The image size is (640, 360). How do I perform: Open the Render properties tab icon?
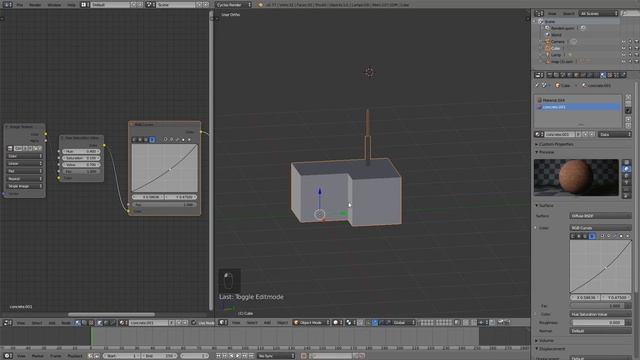[x=549, y=75]
